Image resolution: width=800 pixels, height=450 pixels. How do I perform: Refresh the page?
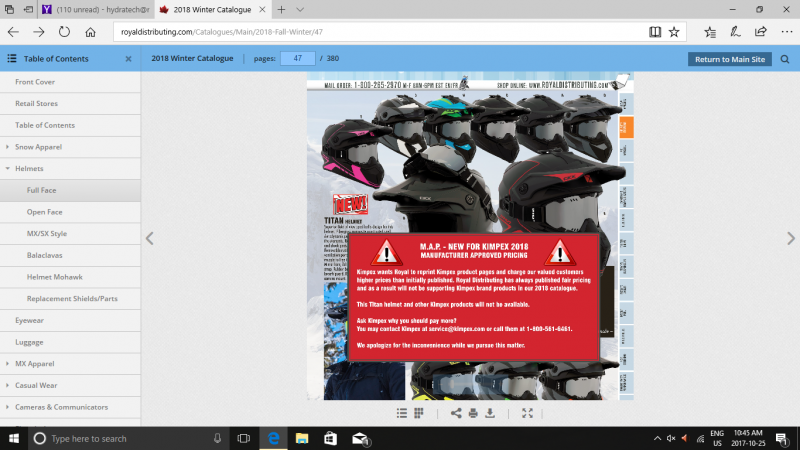tap(64, 32)
